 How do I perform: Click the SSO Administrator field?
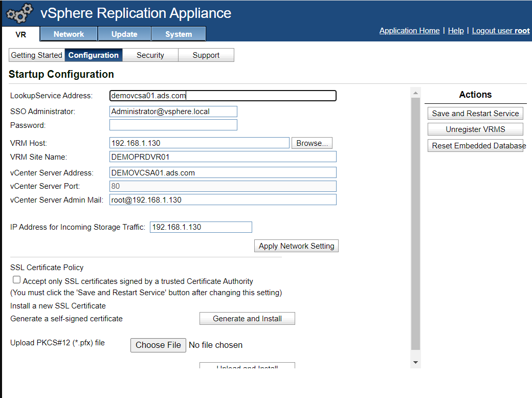point(173,112)
